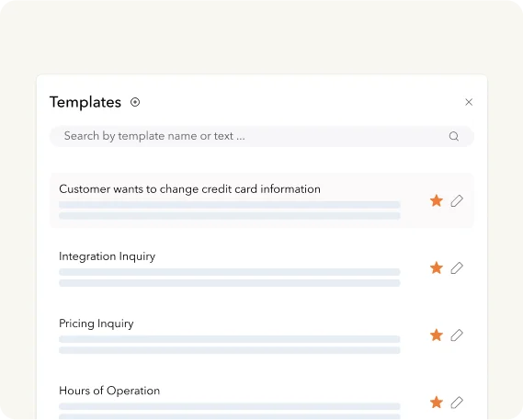Toggle star on Hours of Operation

click(x=437, y=402)
